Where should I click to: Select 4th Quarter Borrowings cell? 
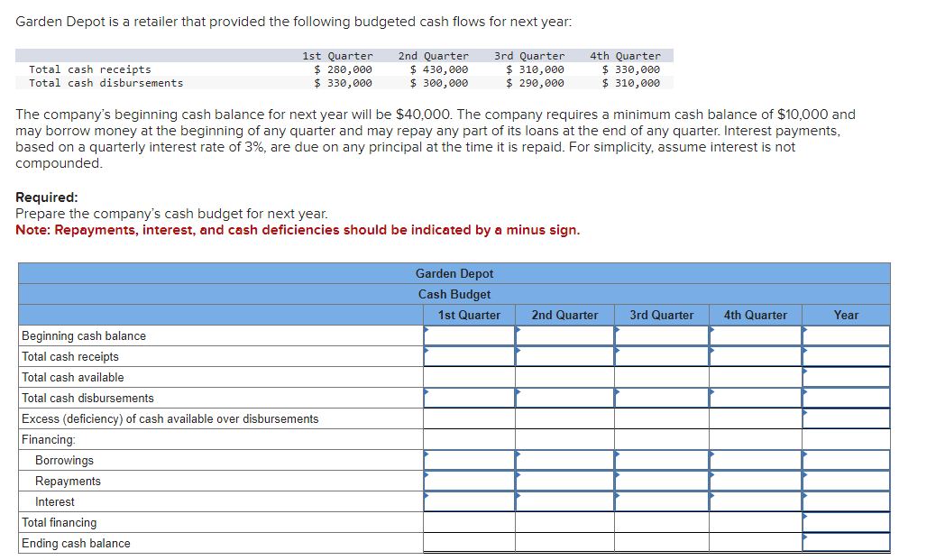tap(755, 460)
